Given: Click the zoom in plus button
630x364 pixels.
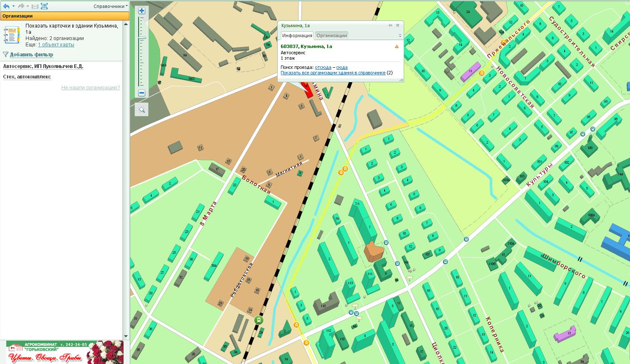Looking at the screenshot, I should click(x=142, y=11).
